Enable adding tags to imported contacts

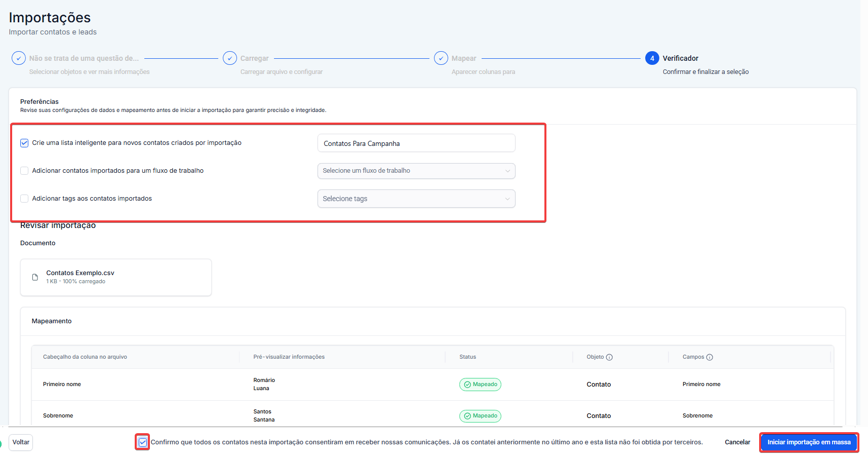point(24,199)
